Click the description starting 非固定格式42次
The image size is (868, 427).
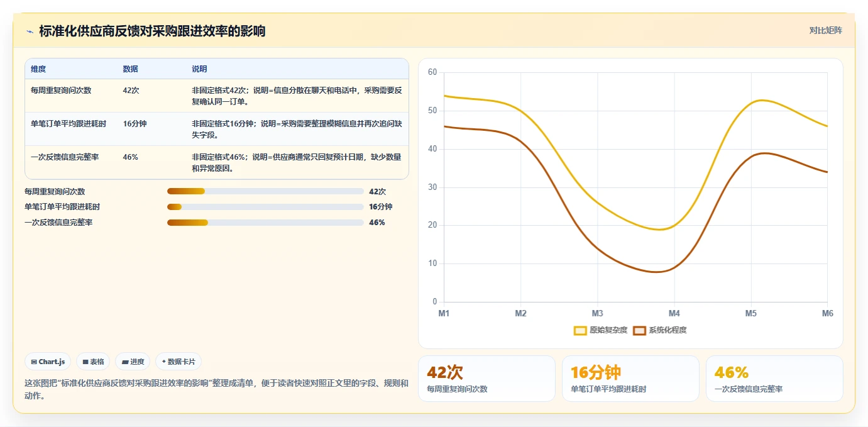pyautogui.click(x=297, y=96)
